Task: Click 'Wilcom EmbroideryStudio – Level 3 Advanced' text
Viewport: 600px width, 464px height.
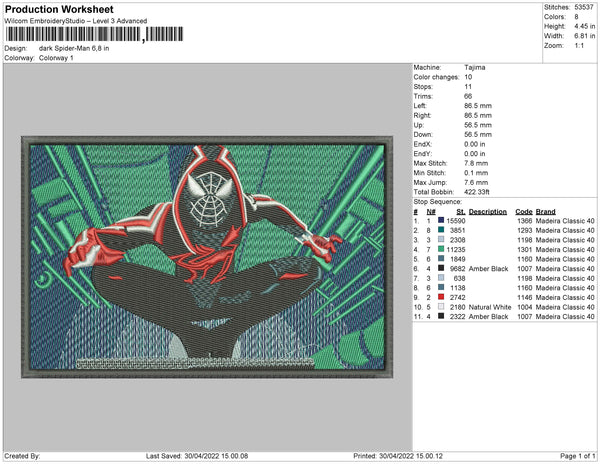Action: (76, 21)
